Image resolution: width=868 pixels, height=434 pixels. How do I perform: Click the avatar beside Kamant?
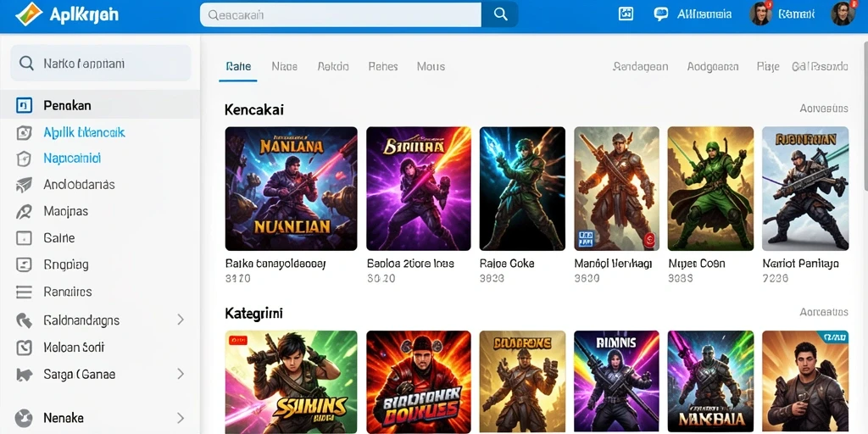pos(760,14)
